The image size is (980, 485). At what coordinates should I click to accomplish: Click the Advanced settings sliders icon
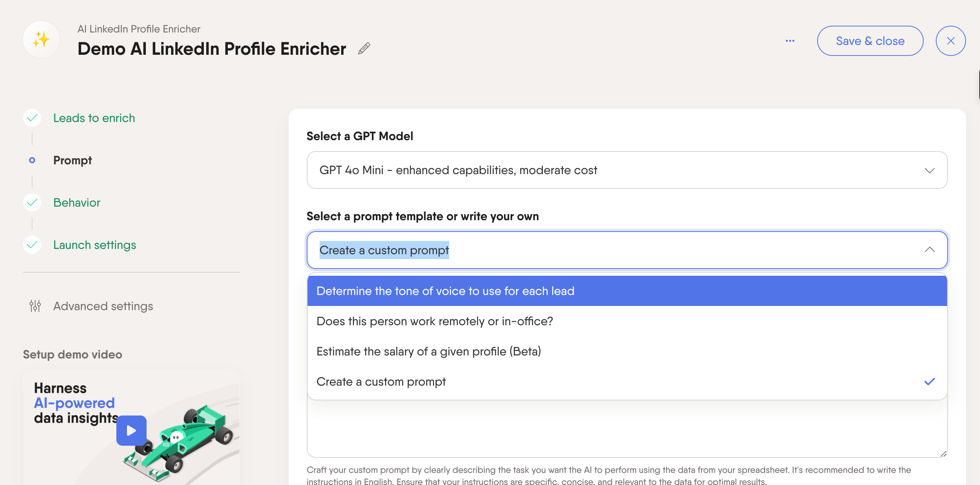(x=35, y=306)
